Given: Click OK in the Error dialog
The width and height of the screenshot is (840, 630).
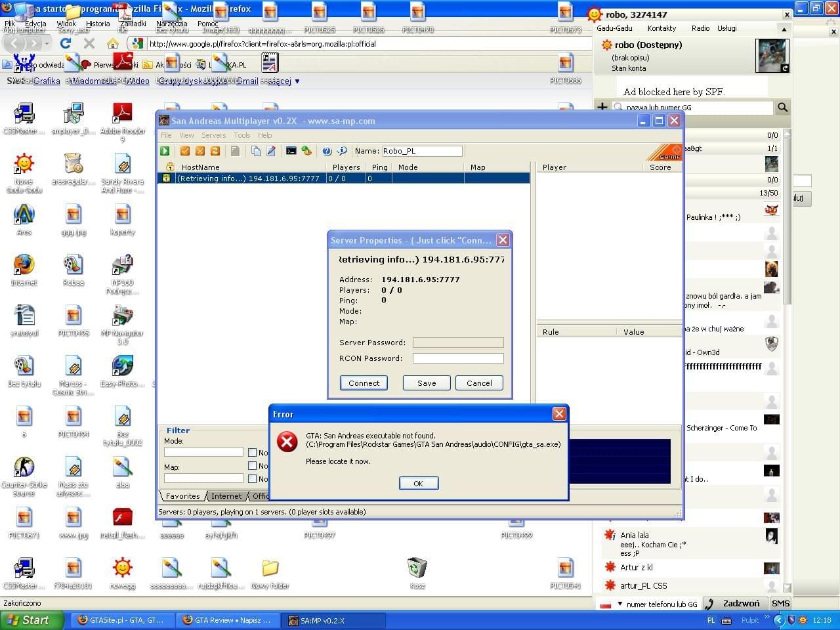Looking at the screenshot, I should click(x=418, y=483).
